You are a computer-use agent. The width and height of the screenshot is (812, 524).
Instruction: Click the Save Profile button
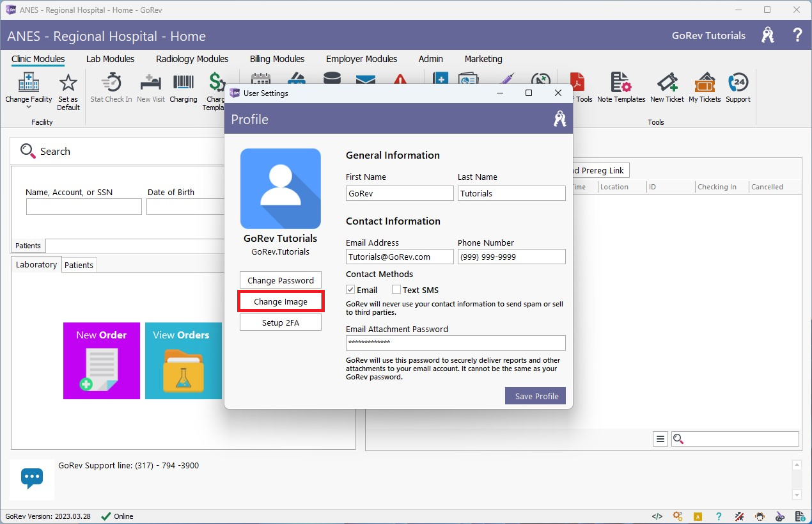click(x=535, y=396)
